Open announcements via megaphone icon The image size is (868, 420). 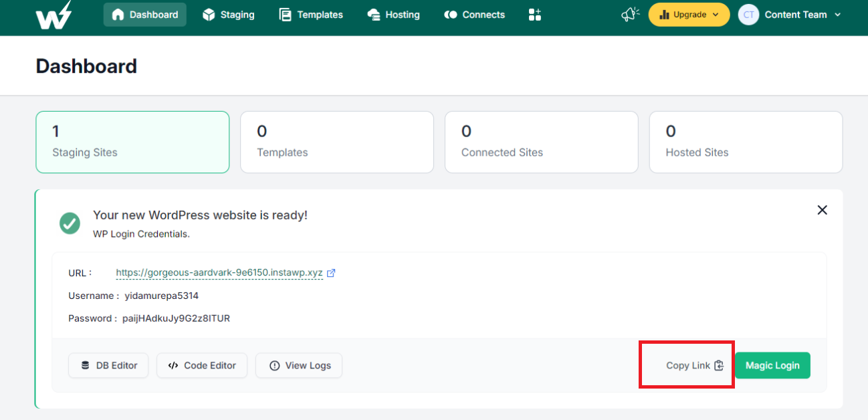pos(630,14)
